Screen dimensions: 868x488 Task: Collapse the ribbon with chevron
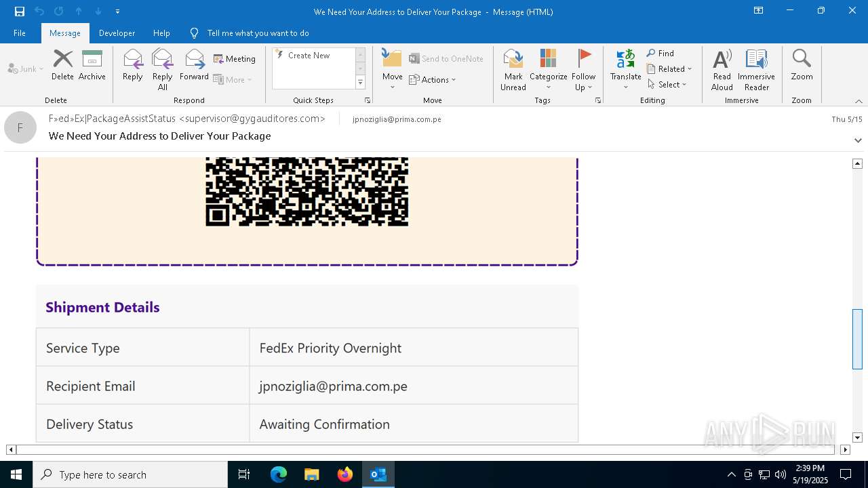tap(859, 101)
